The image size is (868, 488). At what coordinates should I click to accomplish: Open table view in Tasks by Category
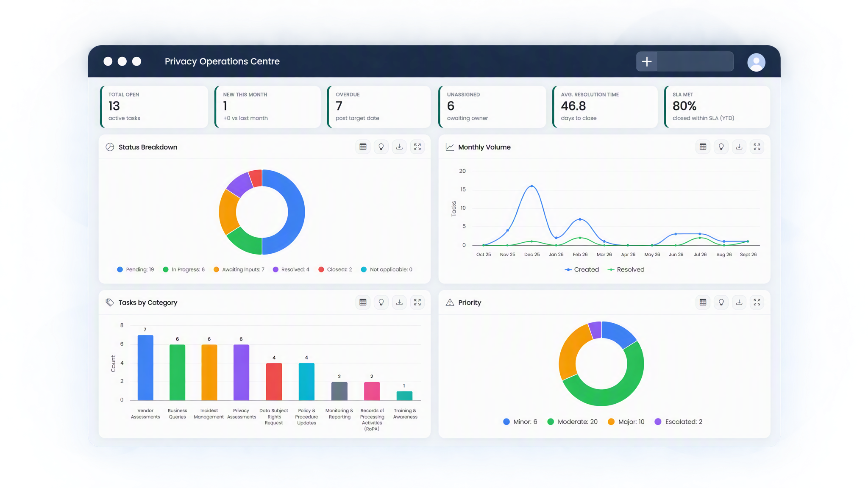click(363, 302)
